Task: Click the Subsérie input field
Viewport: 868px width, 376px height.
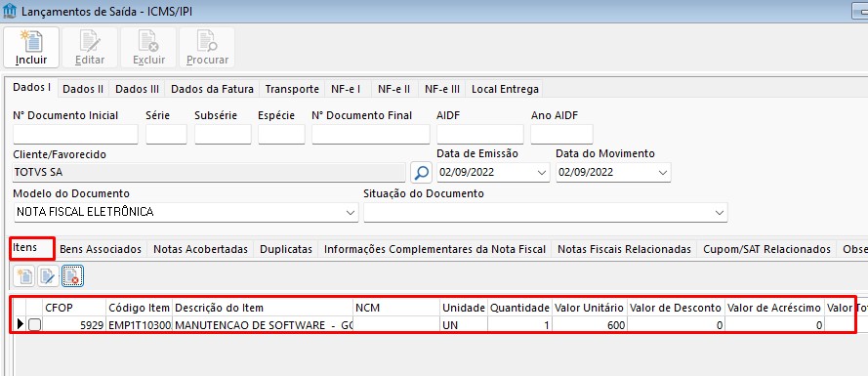Action: (223, 135)
